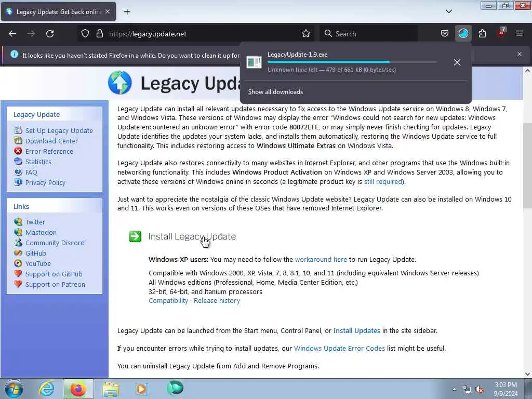Open Support on Patreon link
Viewport: 532px width, 399px height.
tap(55, 284)
